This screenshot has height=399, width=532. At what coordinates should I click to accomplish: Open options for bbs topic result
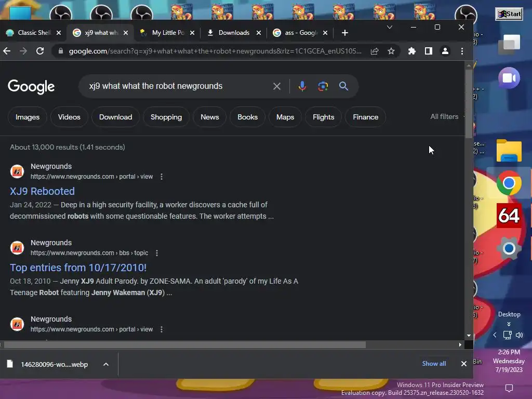click(x=157, y=253)
